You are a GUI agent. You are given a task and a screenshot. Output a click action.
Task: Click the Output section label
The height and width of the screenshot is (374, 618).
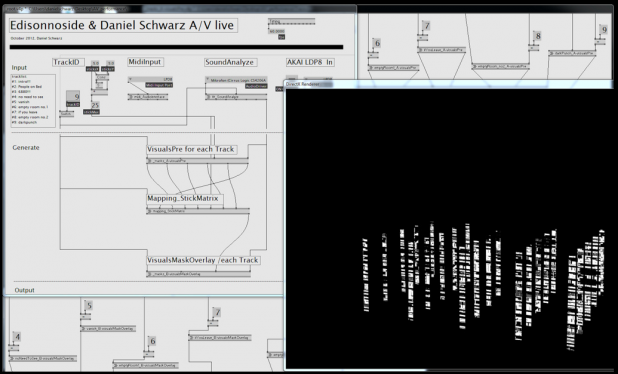pos(24,290)
